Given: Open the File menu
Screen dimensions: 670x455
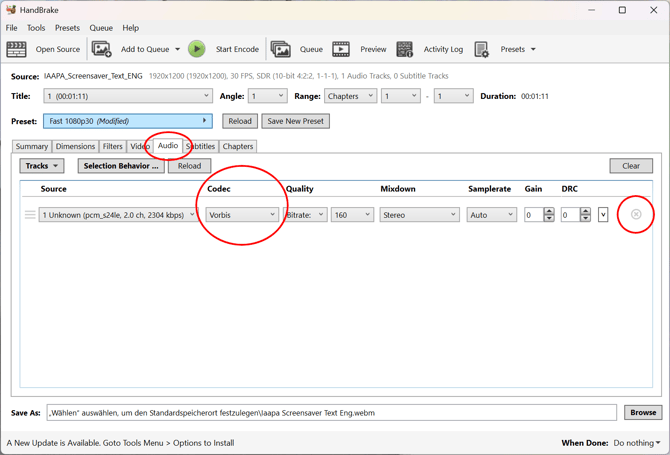Looking at the screenshot, I should point(12,28).
